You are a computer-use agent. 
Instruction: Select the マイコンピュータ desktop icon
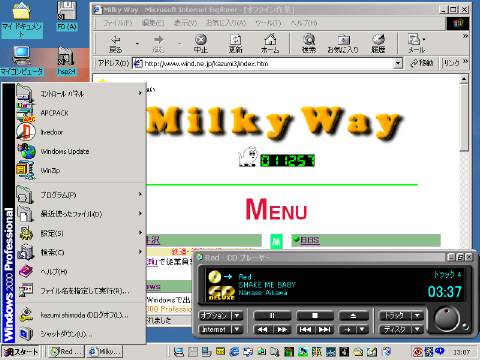(22, 61)
